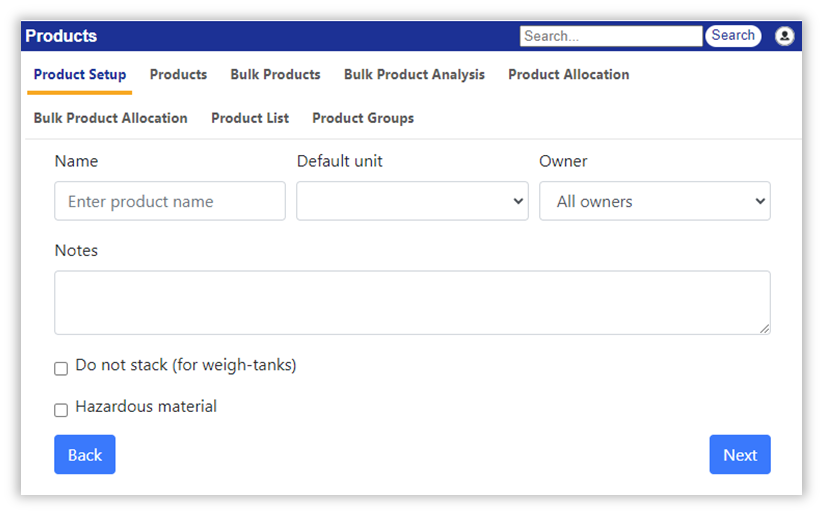Select the Product Setup tab
This screenshot has width=823, height=515.
tap(80, 75)
